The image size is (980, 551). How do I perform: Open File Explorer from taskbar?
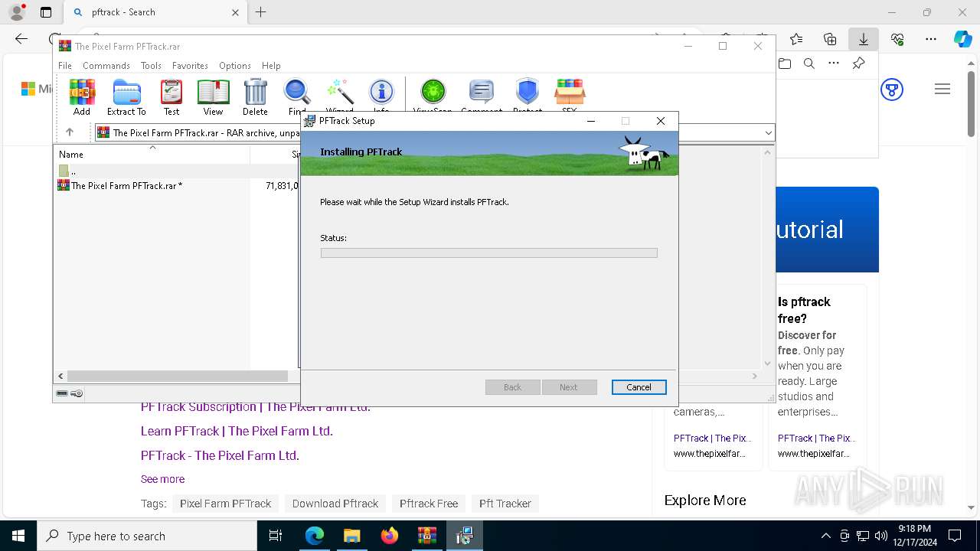pyautogui.click(x=351, y=536)
